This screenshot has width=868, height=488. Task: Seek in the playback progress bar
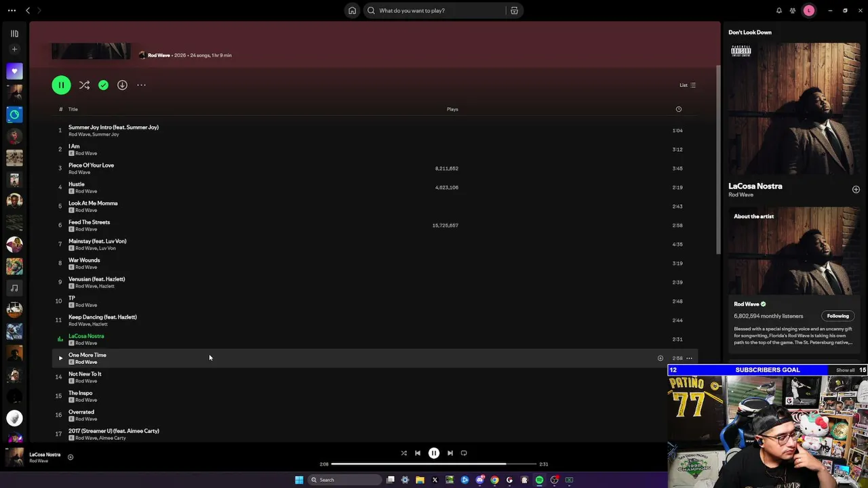click(434, 464)
